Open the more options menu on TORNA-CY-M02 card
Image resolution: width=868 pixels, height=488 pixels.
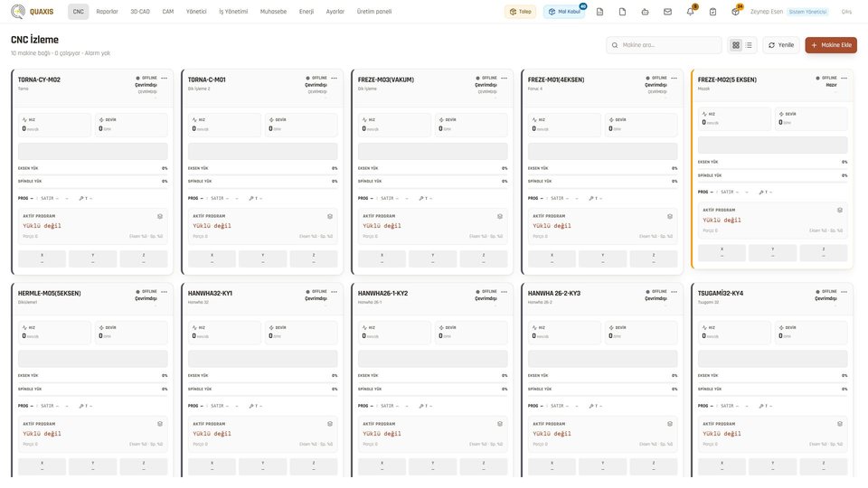pos(165,79)
